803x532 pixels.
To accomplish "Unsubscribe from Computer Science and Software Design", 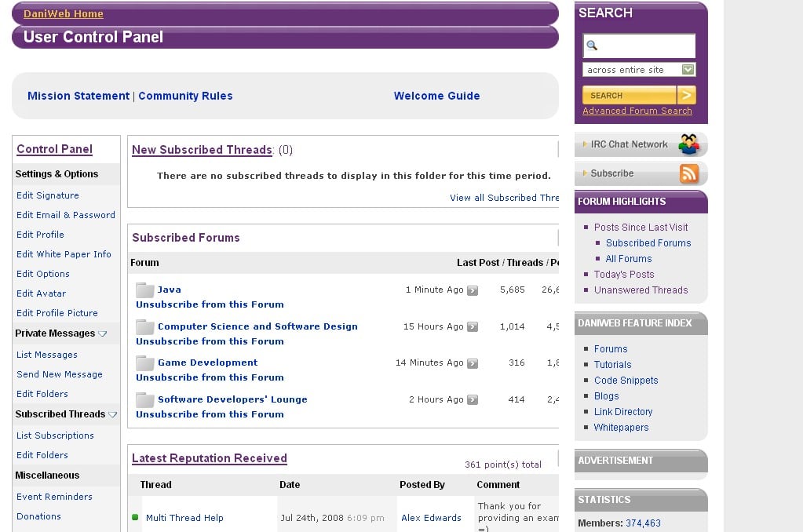I will pos(210,341).
